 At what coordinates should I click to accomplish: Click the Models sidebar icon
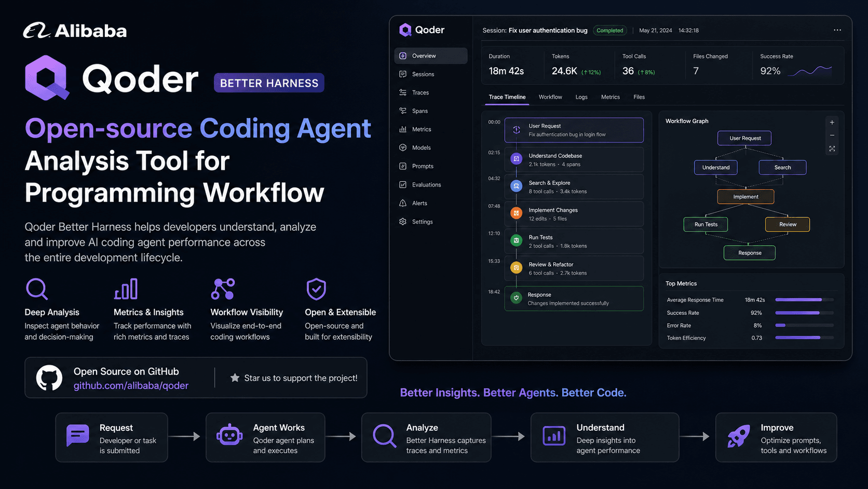[403, 148]
